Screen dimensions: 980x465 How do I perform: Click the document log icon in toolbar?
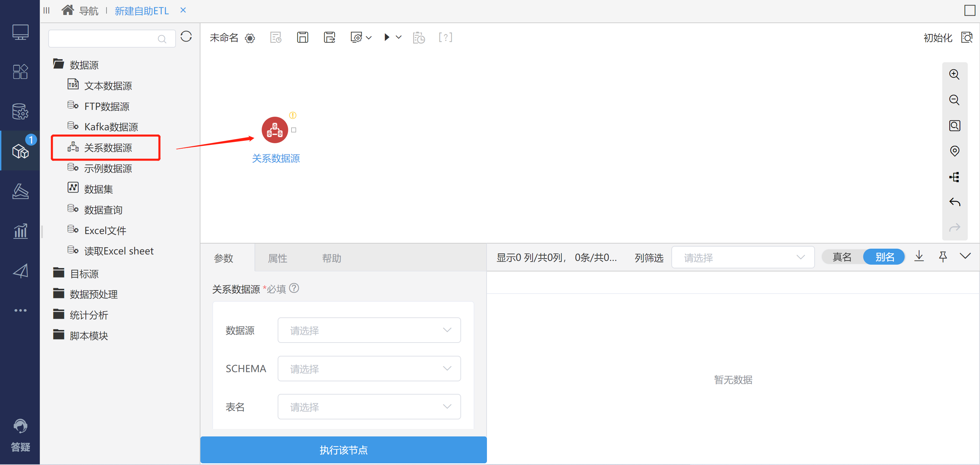tap(276, 37)
